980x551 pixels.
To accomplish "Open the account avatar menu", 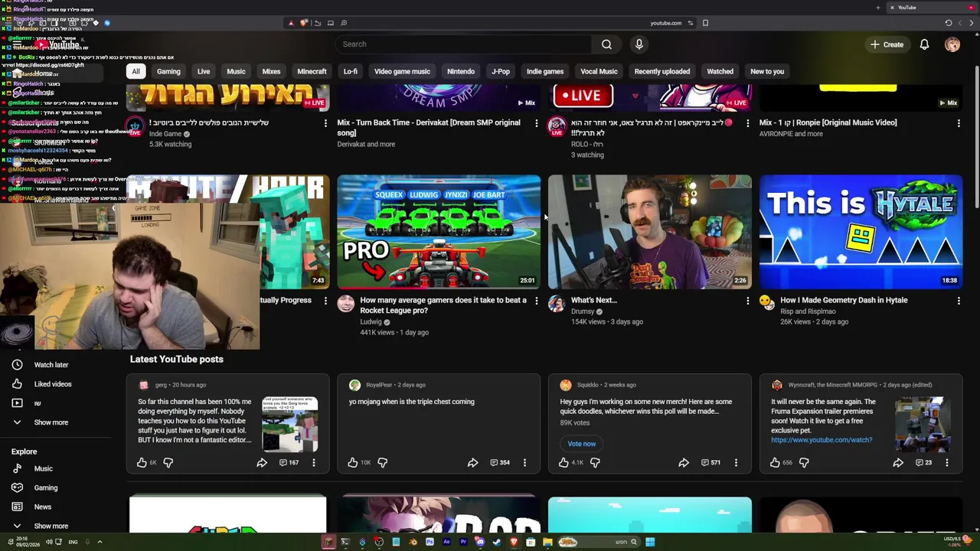I will (x=952, y=44).
